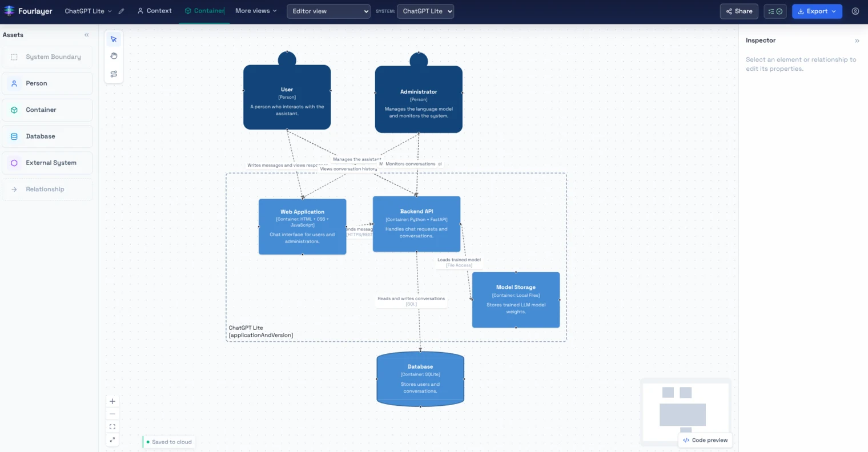The image size is (868, 452).
Task: Select the Backend API container node
Action: (x=416, y=224)
